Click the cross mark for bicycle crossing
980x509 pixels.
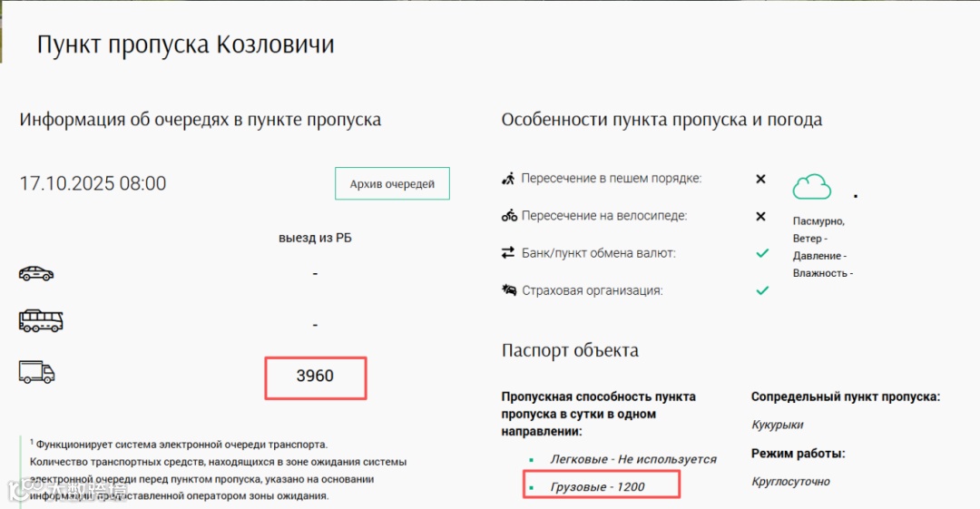point(760,216)
